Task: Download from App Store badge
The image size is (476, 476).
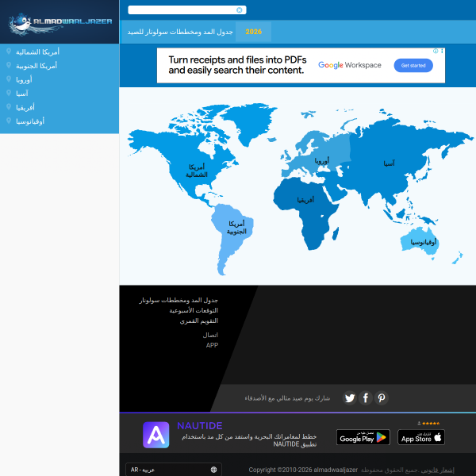Action: 420,437
